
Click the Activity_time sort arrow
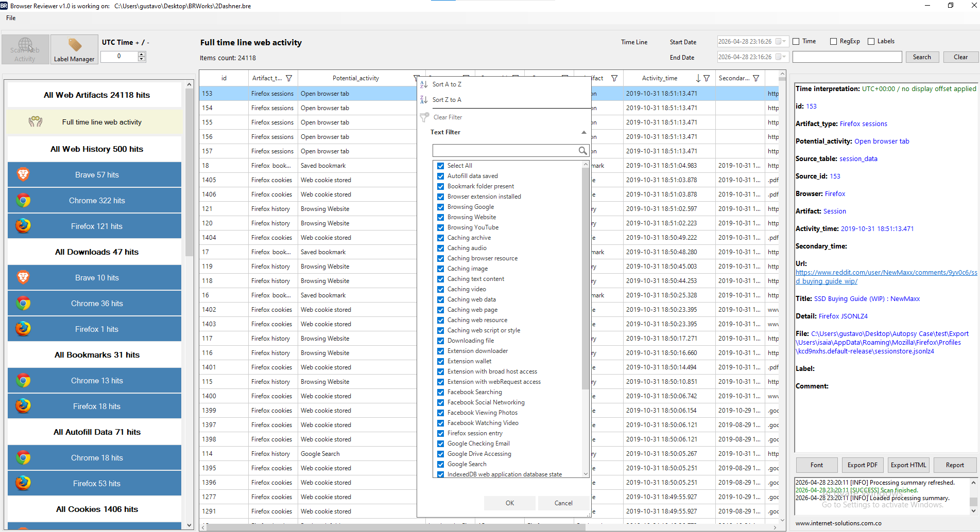pos(698,78)
